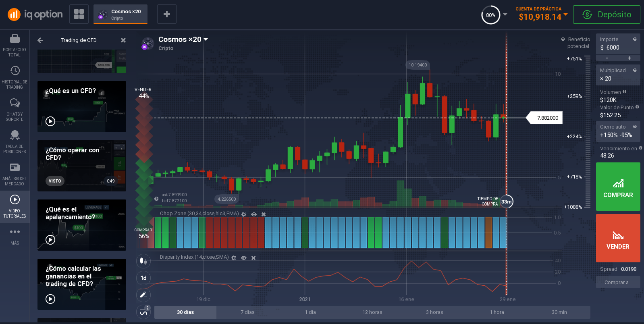Screen dimensions: 644x324
Task: Open the Multiplicador × 20 selector
Action: pos(618,75)
